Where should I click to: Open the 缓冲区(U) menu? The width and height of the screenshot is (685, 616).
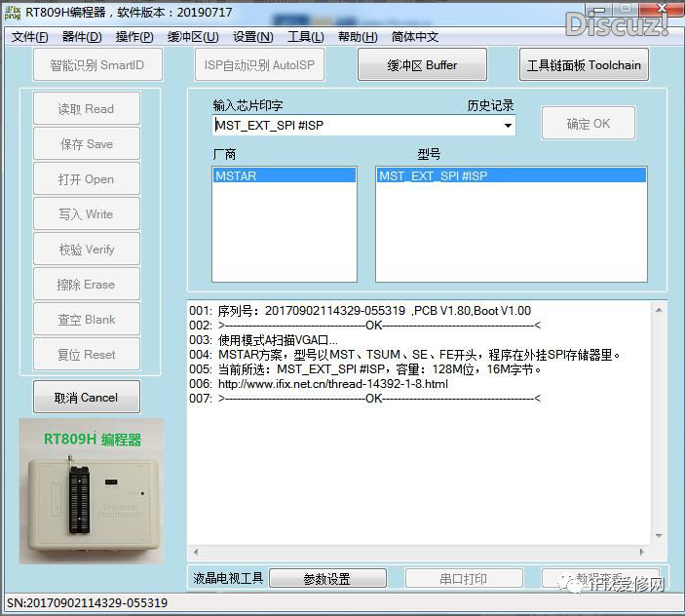(193, 37)
